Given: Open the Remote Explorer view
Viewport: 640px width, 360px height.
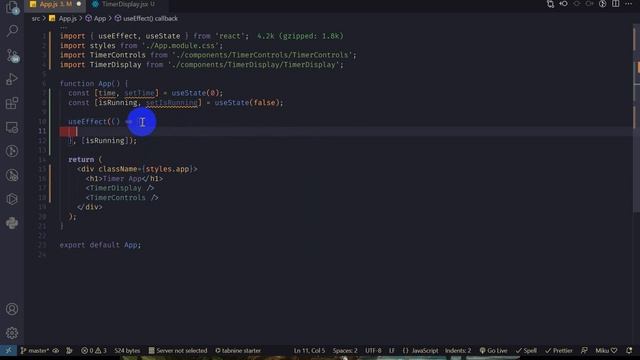Looking at the screenshot, I should [12, 127].
